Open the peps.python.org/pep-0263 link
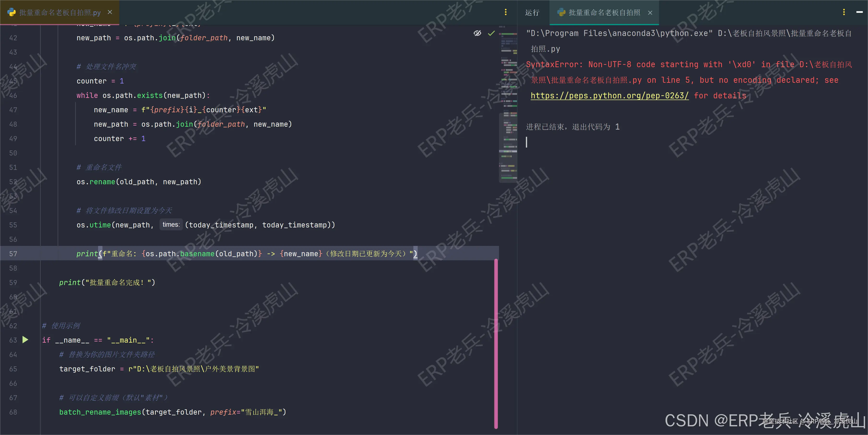 click(x=609, y=96)
